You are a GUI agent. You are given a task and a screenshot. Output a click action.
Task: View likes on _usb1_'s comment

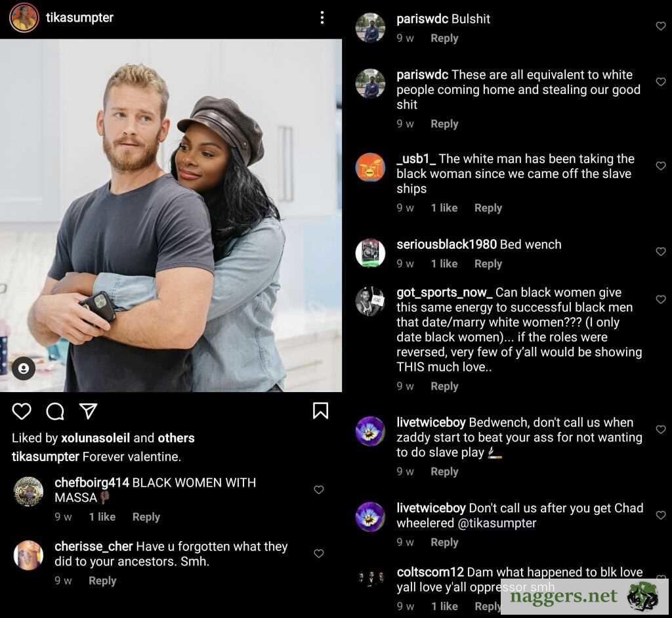(444, 208)
